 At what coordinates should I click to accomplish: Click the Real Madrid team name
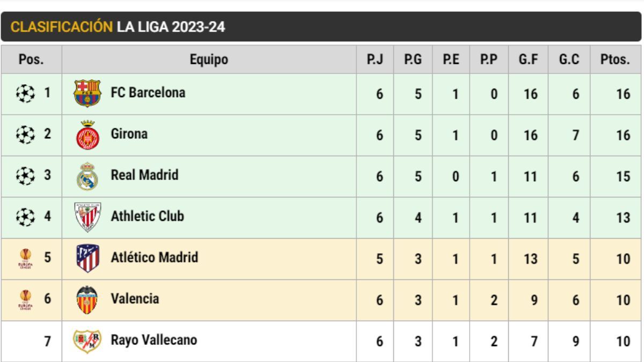(x=144, y=175)
